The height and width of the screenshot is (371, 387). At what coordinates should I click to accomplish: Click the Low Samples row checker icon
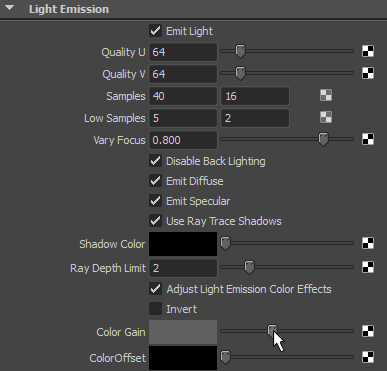326,117
